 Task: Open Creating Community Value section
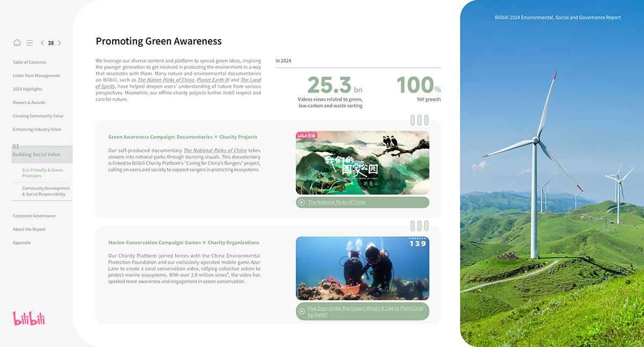[38, 116]
